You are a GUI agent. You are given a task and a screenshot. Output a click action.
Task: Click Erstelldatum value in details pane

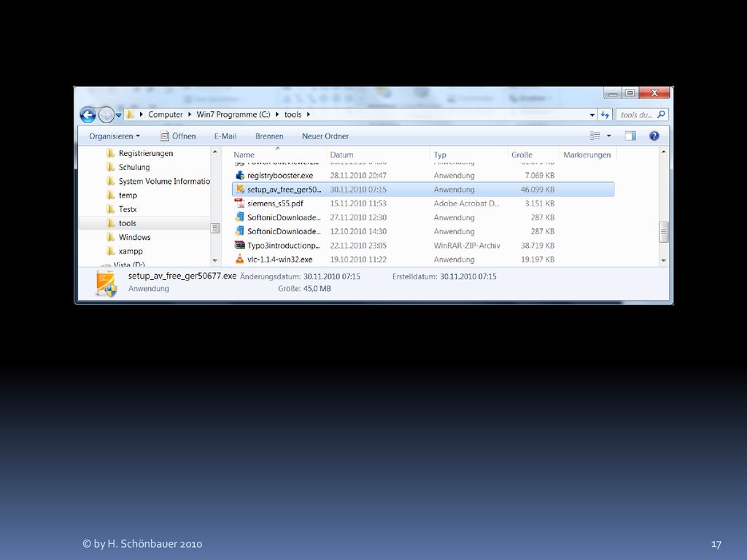pyautogui.click(x=468, y=276)
